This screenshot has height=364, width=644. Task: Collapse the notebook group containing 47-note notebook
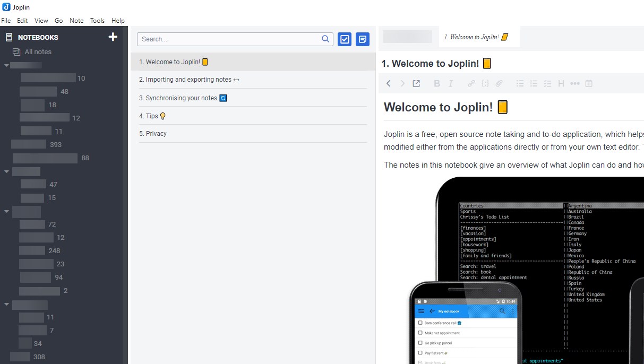click(x=6, y=171)
